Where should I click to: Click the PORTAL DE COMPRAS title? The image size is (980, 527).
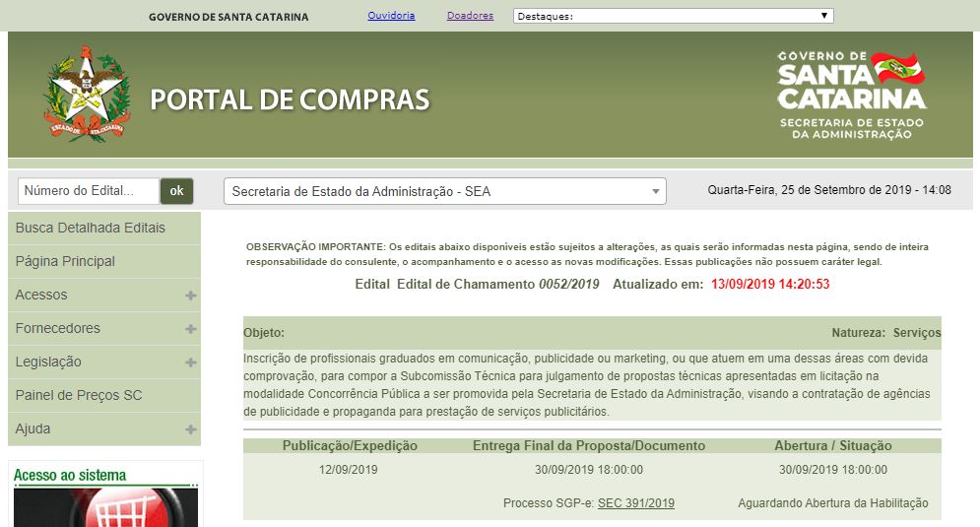coord(290,100)
